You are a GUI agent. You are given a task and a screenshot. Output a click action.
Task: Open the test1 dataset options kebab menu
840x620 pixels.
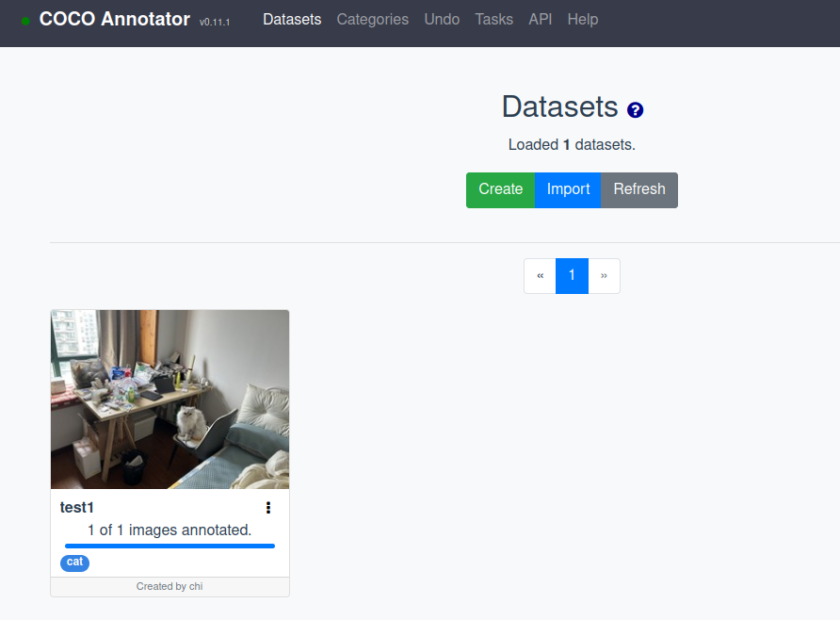pos(268,508)
